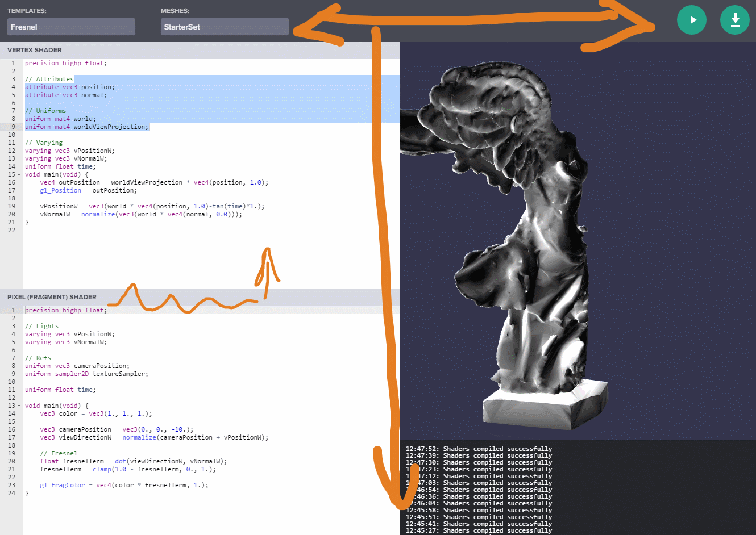Click the vPositionW tan(time) line

click(x=152, y=206)
